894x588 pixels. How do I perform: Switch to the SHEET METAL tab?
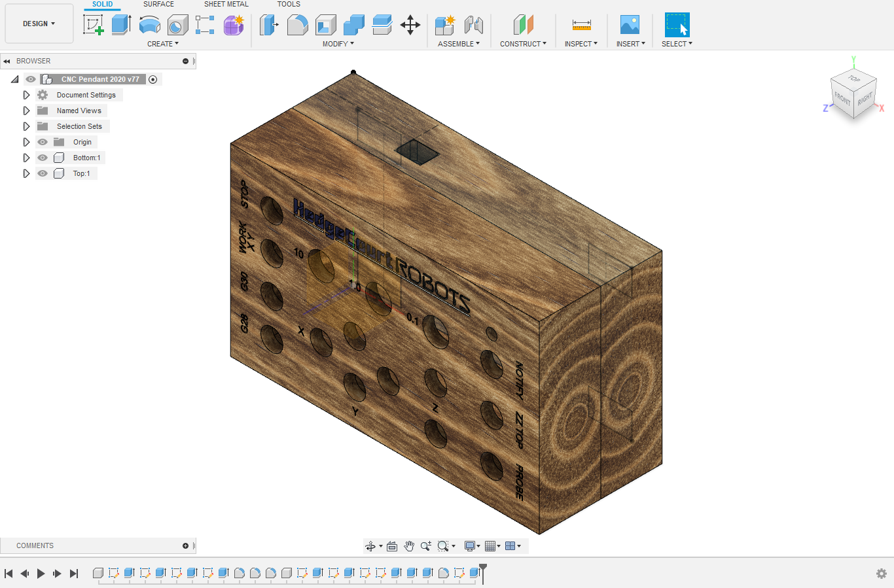pyautogui.click(x=226, y=4)
